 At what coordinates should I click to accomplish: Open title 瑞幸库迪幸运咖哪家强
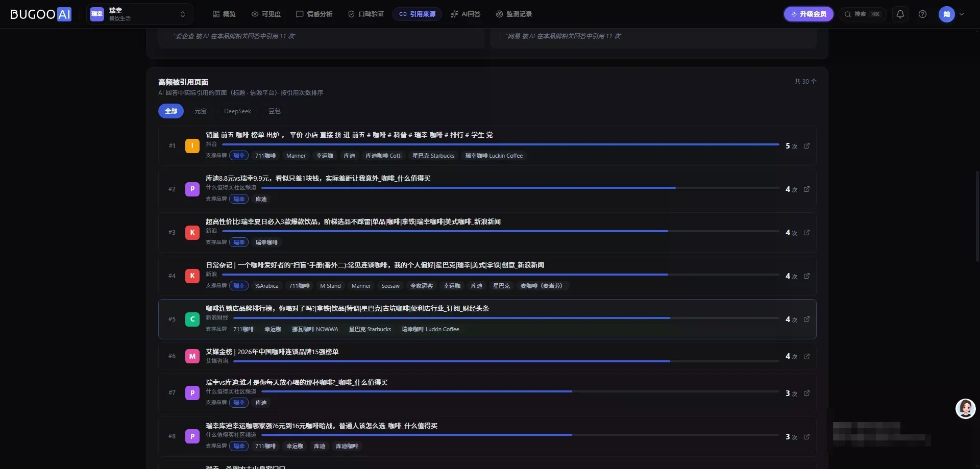click(322, 426)
